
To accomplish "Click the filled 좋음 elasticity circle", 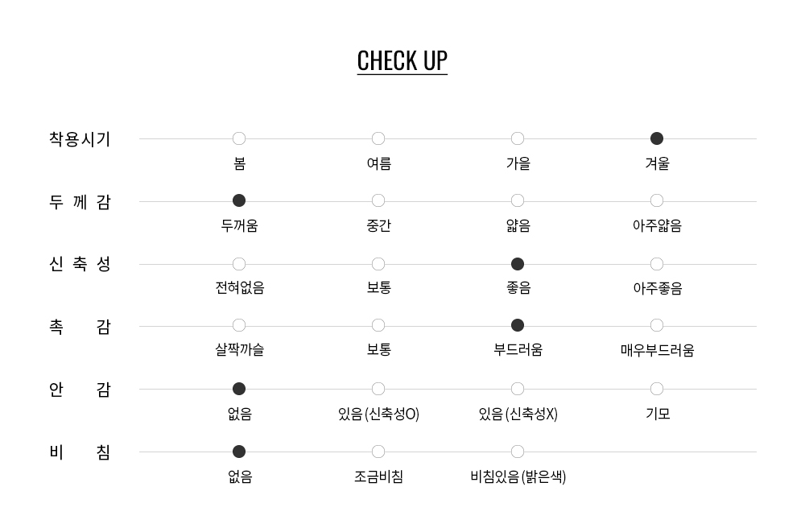I will pyautogui.click(x=518, y=264).
